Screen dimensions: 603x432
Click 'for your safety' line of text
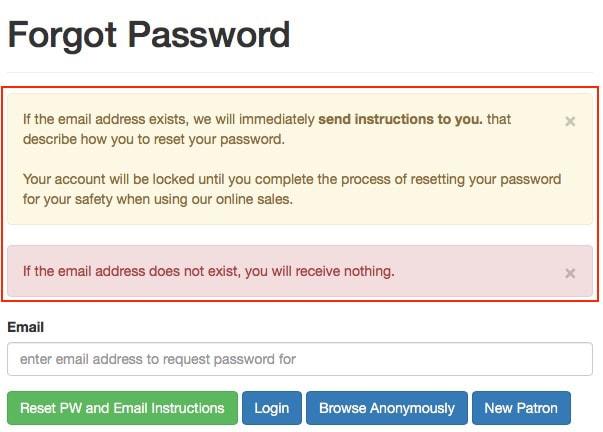pyautogui.click(x=70, y=199)
